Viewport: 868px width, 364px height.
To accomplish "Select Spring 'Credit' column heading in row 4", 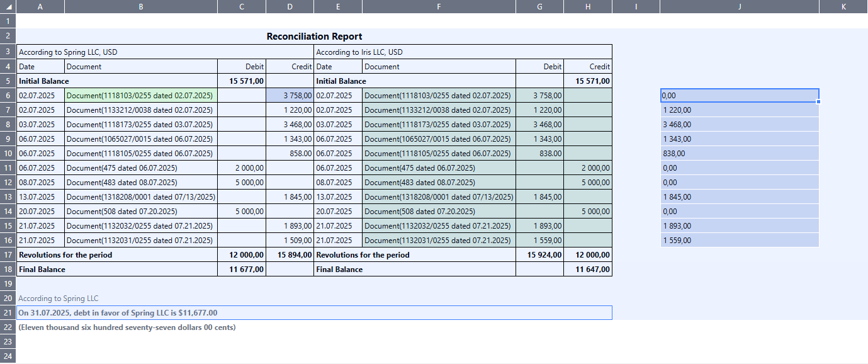I will pyautogui.click(x=290, y=66).
